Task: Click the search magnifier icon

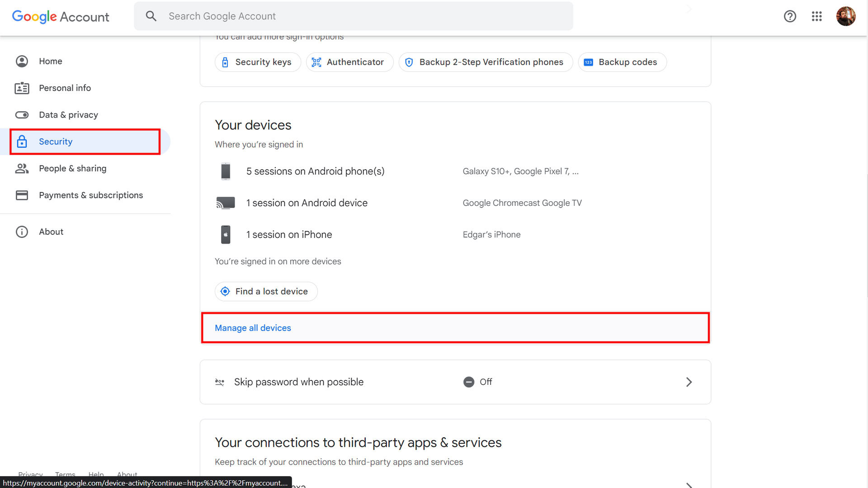Action: 151,16
